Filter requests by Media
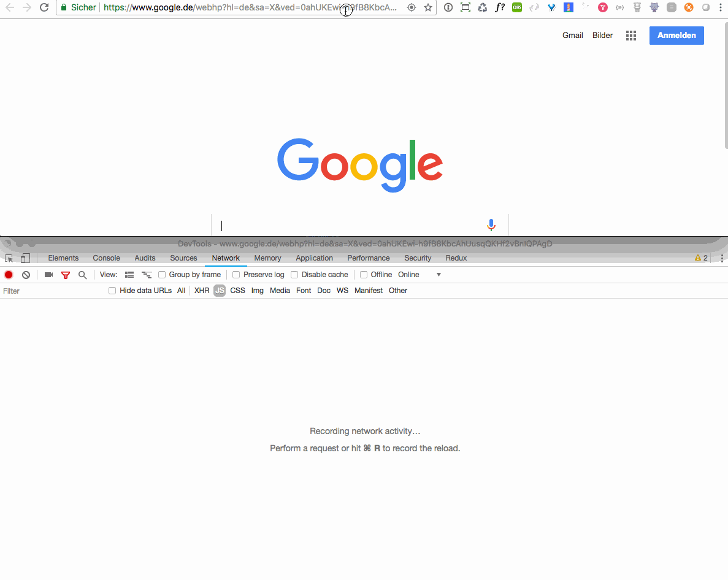The image size is (728, 580). (280, 291)
